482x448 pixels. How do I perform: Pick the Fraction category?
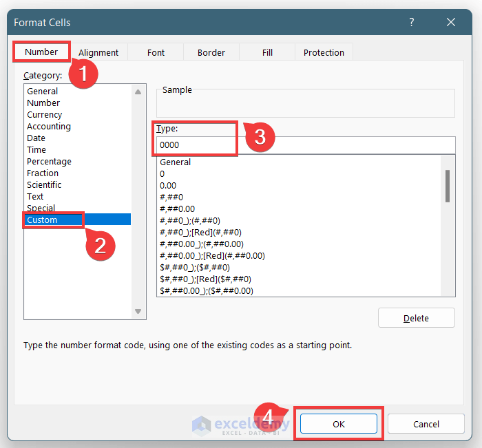click(78, 173)
